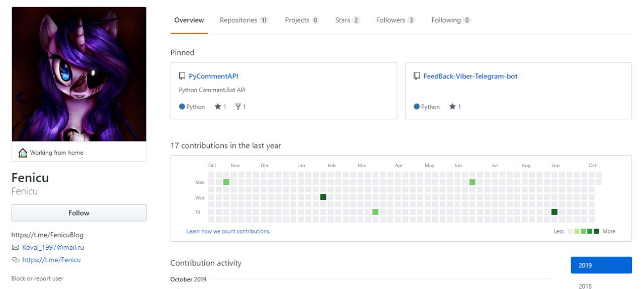Click the repository icon beside PyCommentAPI
Image resolution: width=644 pixels, height=289 pixels.
[x=182, y=76]
